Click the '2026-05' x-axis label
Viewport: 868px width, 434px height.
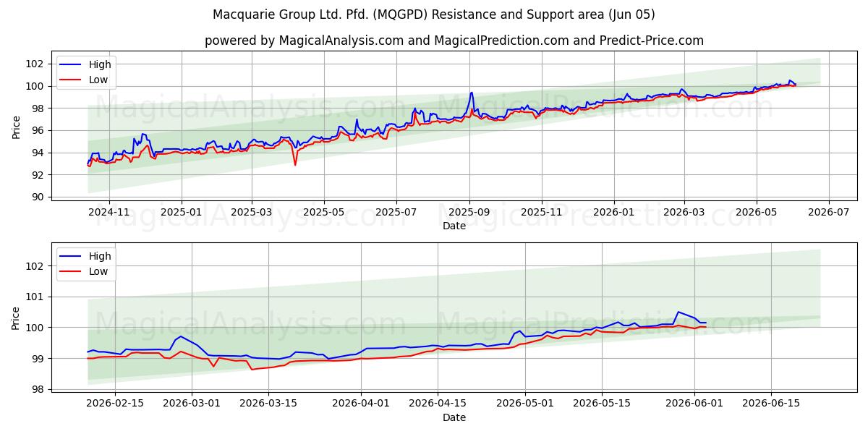(757, 213)
